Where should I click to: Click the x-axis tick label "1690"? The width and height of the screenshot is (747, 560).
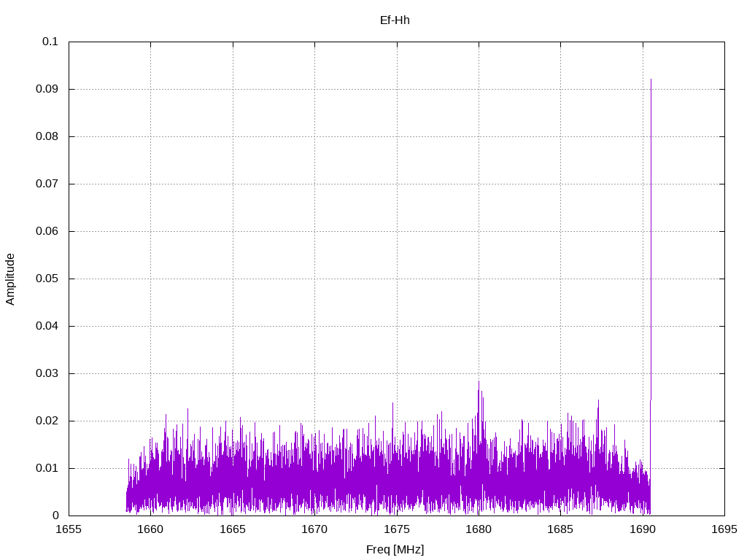643,529
